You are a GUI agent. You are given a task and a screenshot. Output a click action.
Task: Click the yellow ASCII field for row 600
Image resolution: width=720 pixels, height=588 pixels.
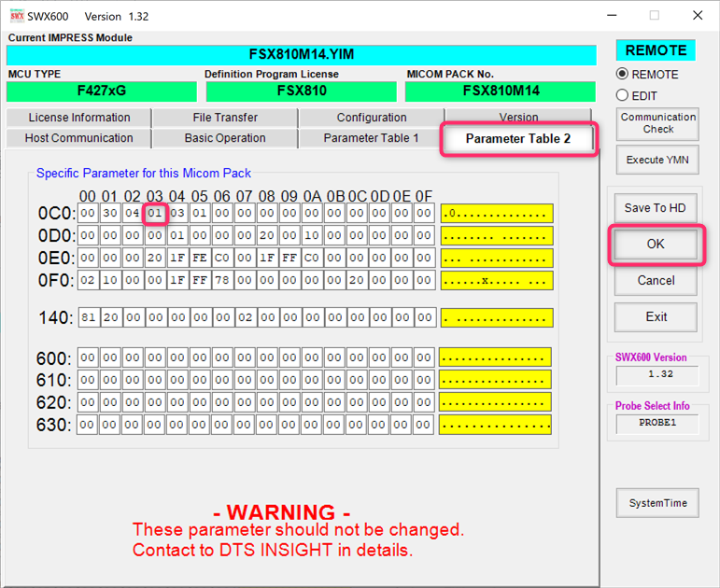tap(496, 357)
